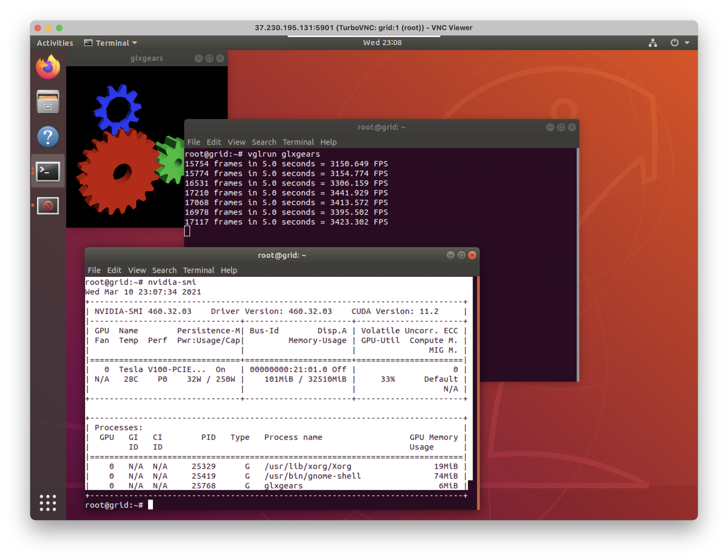Maximize the front nvidia-smi terminal window
Image resolution: width=728 pixels, height=560 pixels.
click(x=461, y=255)
